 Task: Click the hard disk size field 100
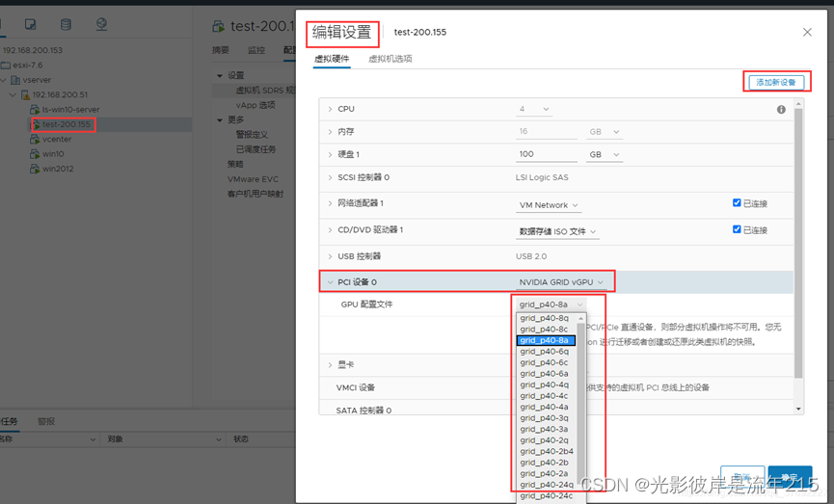pos(547,154)
